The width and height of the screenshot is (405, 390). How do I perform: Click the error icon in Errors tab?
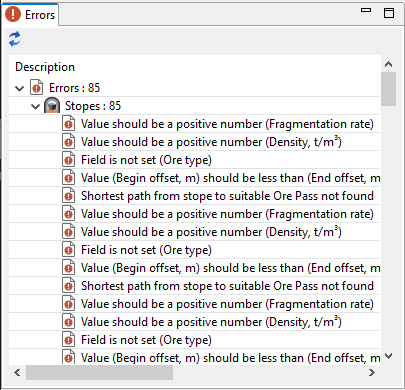13,14
